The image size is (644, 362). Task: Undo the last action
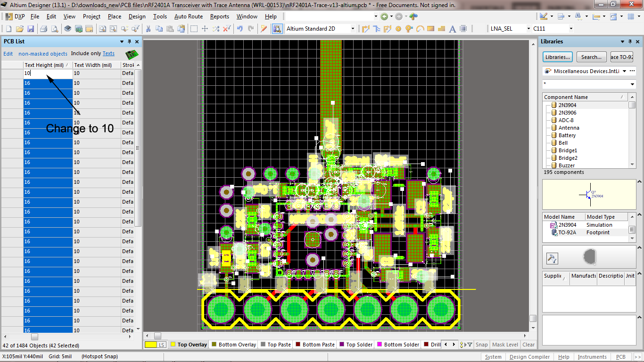coord(240,29)
